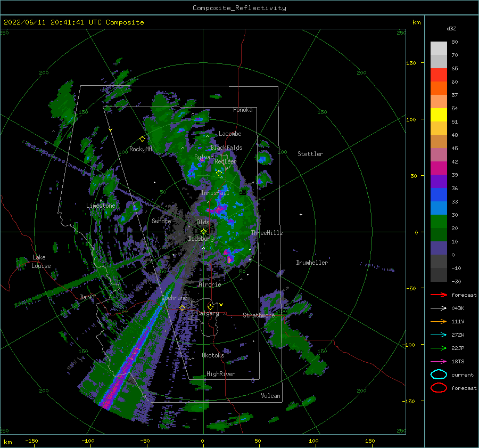Select the orange 57–60 dBZ swatch

(439, 88)
